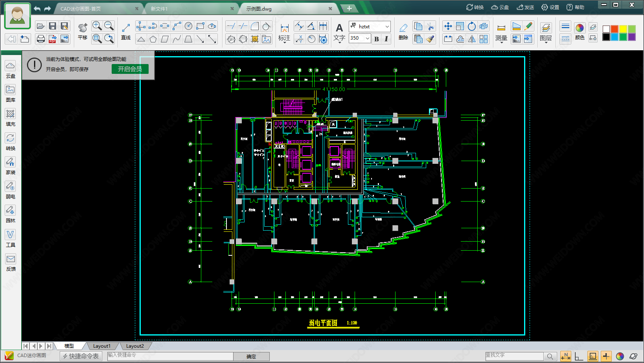Click the Save floppy disk icon
The image size is (644, 363).
52,26
